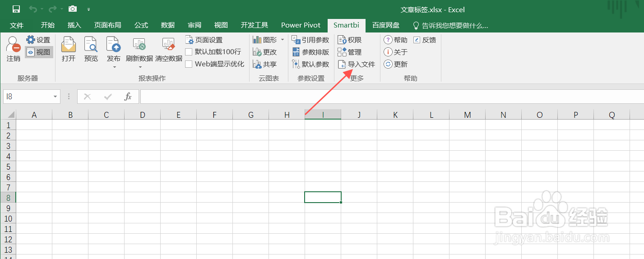Screen dimensions: 644x259
Task: Click the 告诉我您想要做什么 search box
Action: [x=450, y=25]
